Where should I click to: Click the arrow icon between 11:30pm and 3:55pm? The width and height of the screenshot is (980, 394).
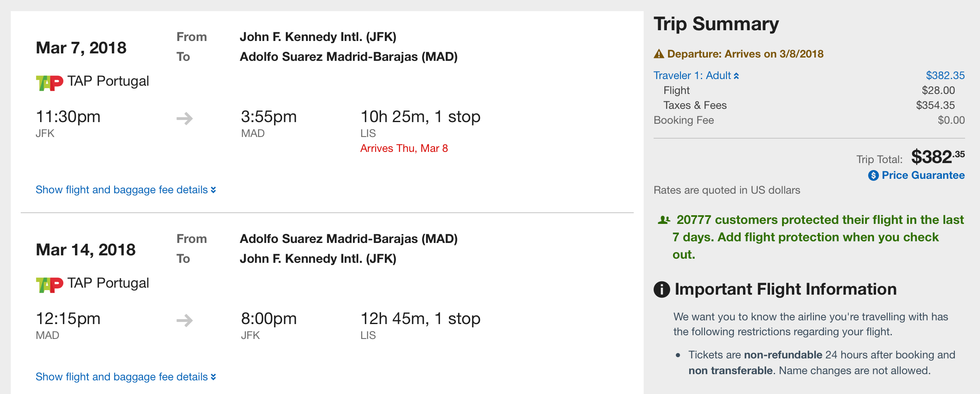coord(185,118)
